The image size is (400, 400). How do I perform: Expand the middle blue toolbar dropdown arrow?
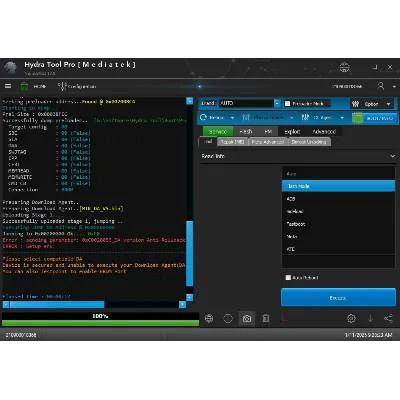292,118
